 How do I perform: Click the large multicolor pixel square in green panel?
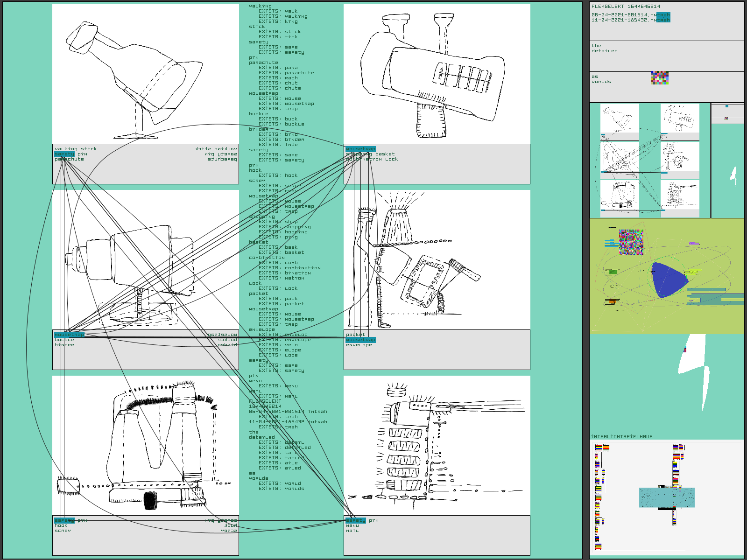(x=631, y=242)
